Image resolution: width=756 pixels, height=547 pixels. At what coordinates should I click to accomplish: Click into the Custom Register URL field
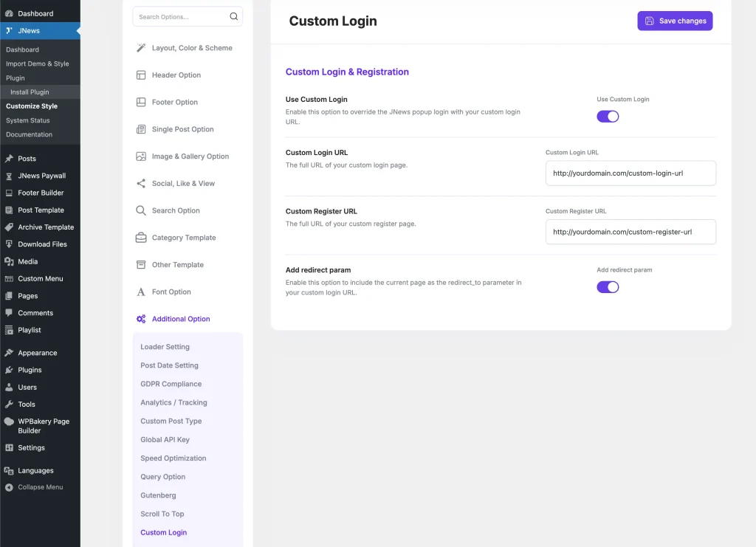point(630,232)
